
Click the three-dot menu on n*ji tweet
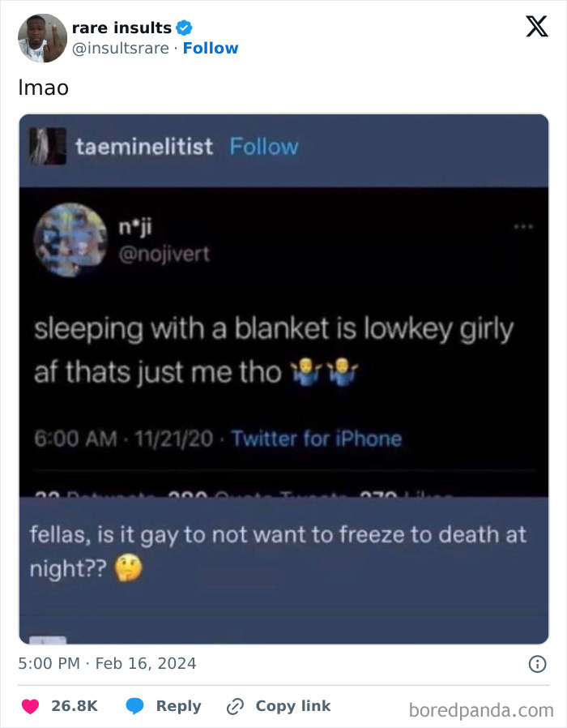pos(523,226)
